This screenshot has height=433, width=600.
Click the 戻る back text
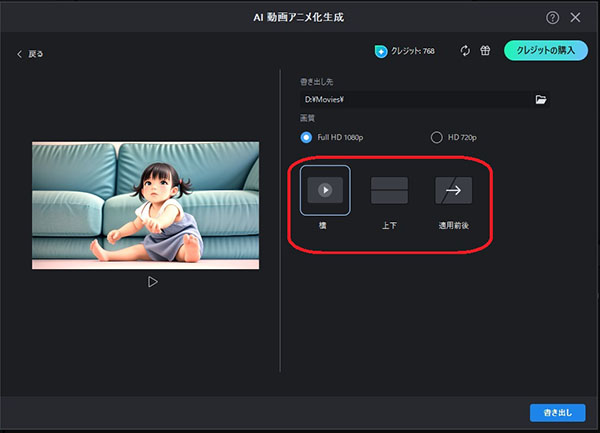(36, 54)
